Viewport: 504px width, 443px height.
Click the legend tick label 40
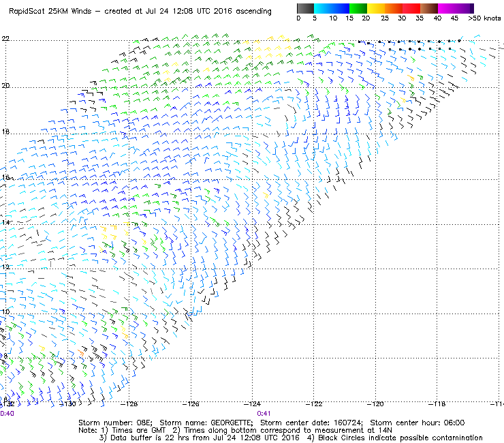437,18
